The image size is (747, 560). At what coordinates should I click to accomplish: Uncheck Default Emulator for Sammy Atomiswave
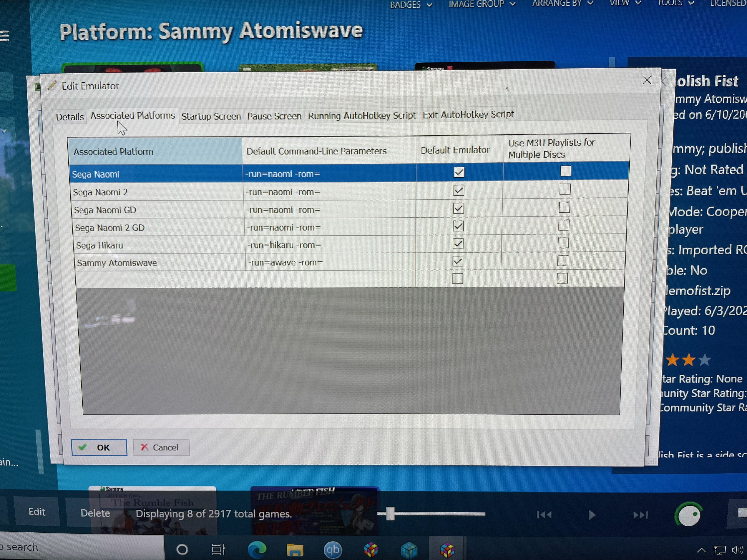[x=458, y=261]
